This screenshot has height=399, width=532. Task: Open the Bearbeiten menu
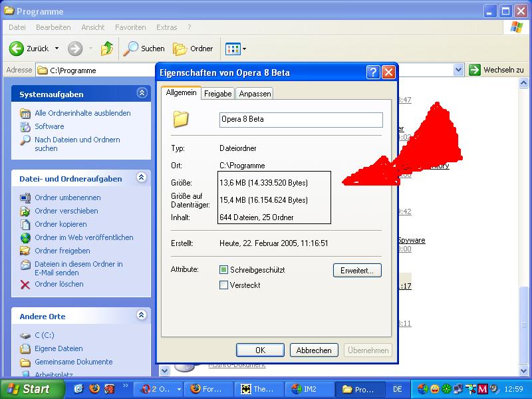[x=53, y=27]
